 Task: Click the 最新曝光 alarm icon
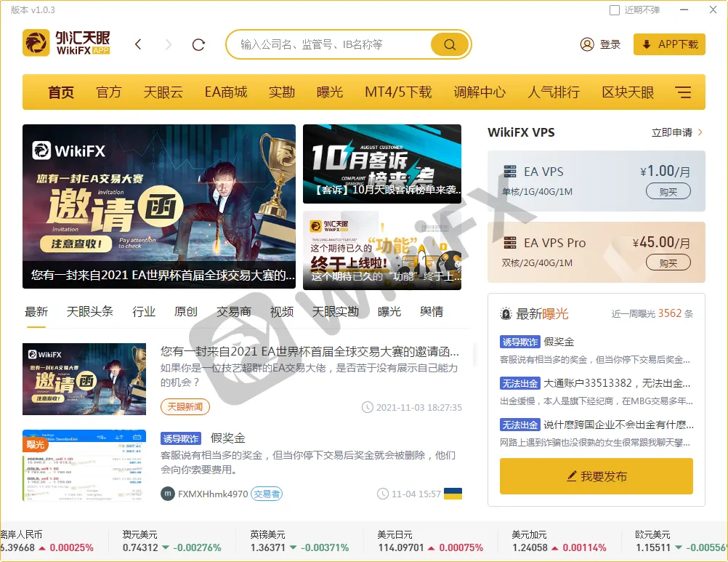pyautogui.click(x=506, y=314)
